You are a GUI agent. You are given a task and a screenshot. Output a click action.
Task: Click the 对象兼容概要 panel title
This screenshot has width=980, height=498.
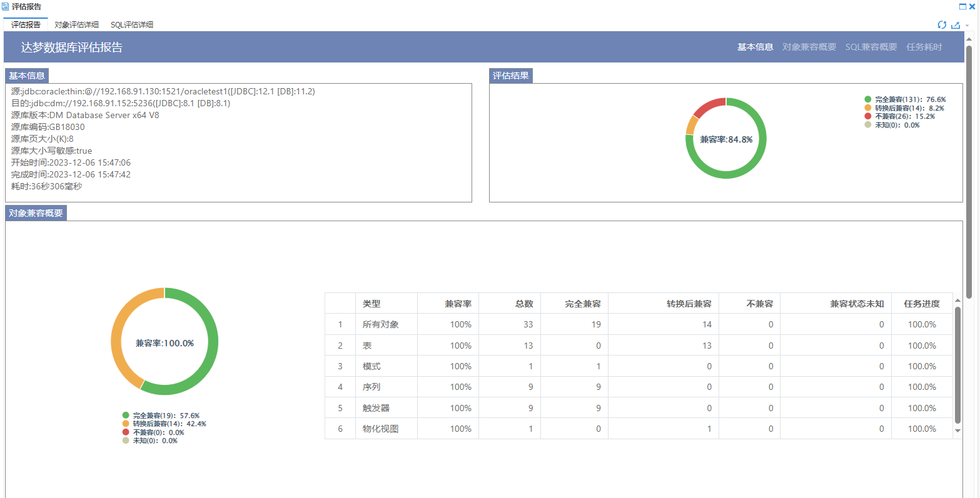36,213
